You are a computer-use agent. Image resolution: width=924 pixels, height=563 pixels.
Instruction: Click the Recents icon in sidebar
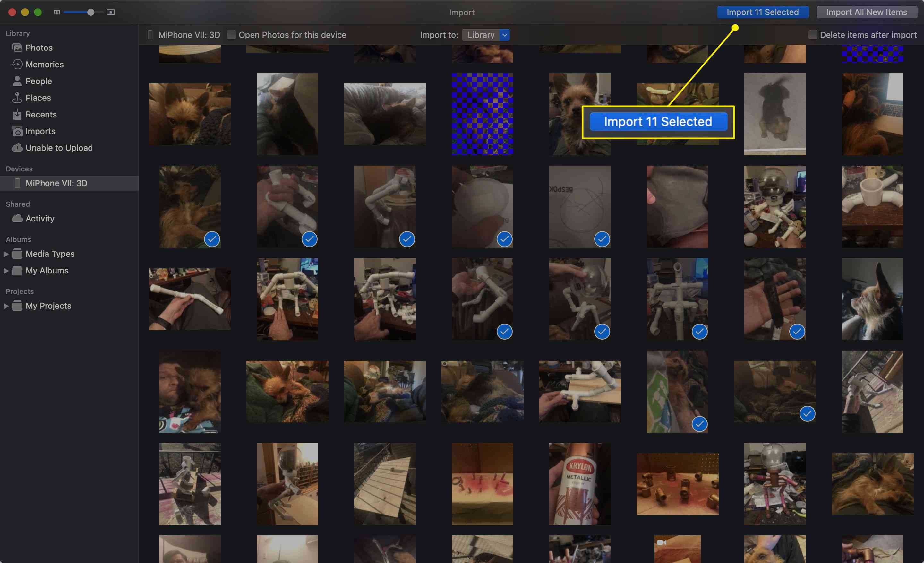point(17,114)
